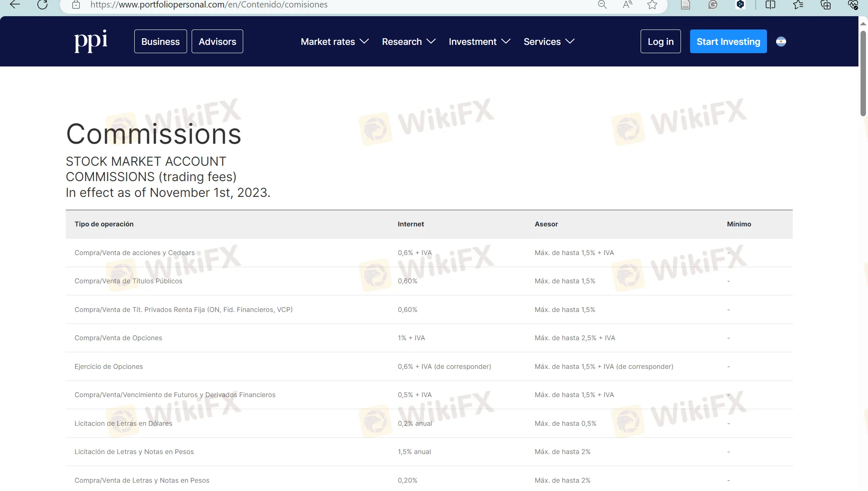Click the Grammarly extension icon
The image size is (868, 491).
pos(713,5)
